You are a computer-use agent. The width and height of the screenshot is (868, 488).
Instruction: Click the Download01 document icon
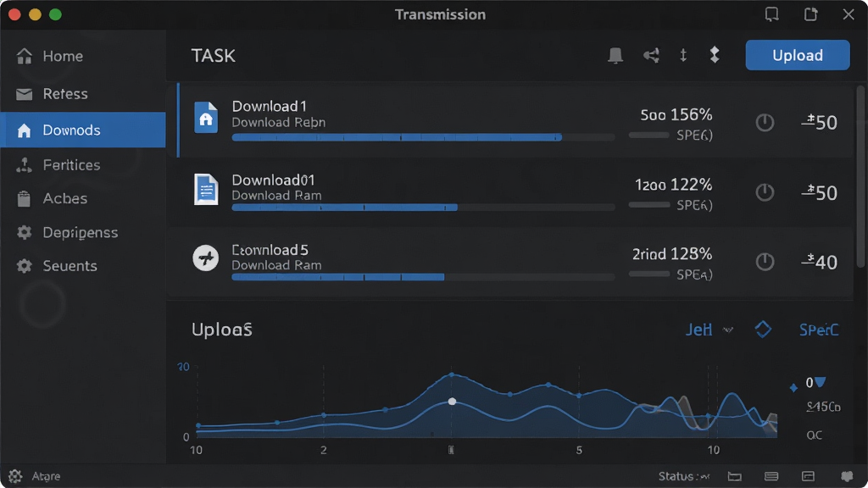coord(206,189)
